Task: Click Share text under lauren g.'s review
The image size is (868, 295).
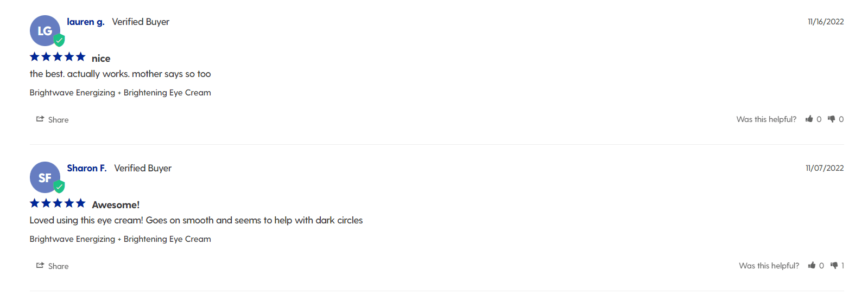Action: tap(58, 120)
